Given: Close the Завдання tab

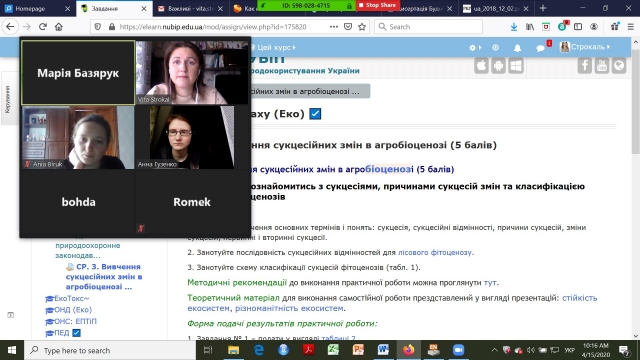Looking at the screenshot, I should (144, 9).
